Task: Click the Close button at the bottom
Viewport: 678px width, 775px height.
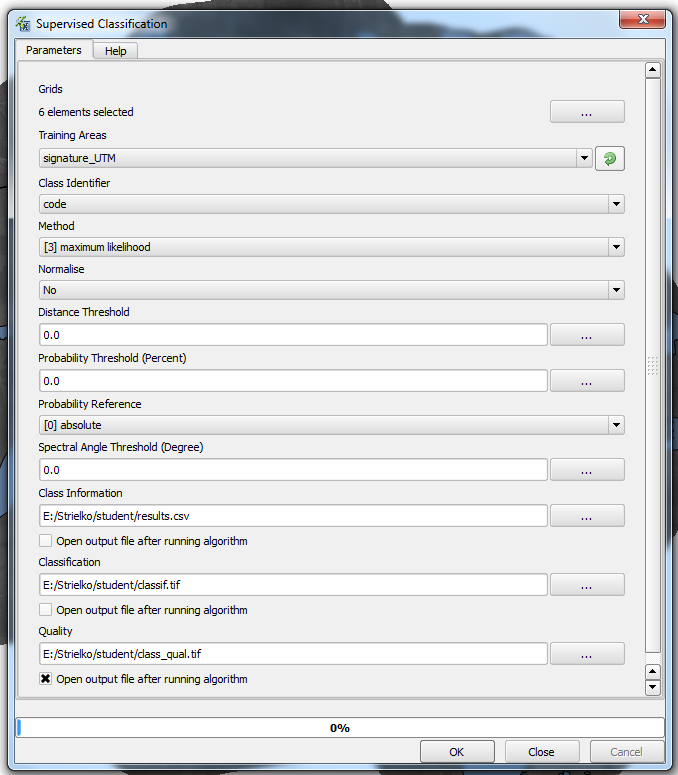Action: [x=541, y=752]
